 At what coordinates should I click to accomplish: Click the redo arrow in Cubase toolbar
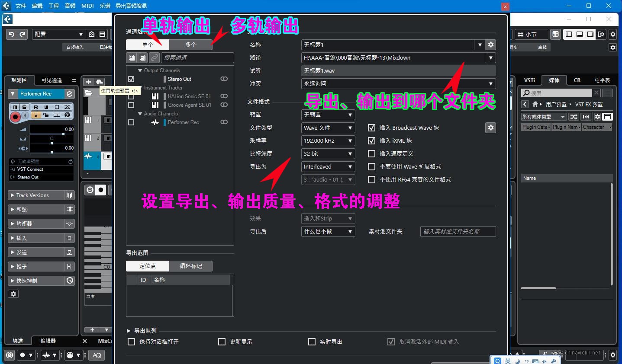coord(23,34)
